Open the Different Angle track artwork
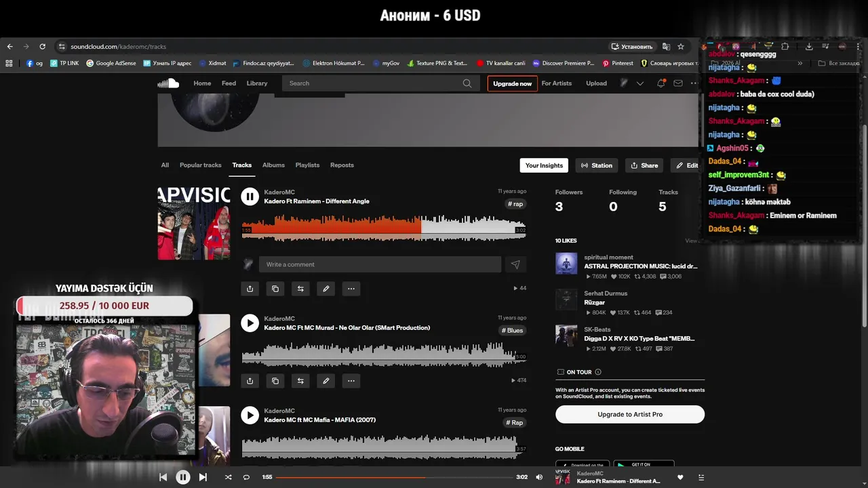 [194, 223]
